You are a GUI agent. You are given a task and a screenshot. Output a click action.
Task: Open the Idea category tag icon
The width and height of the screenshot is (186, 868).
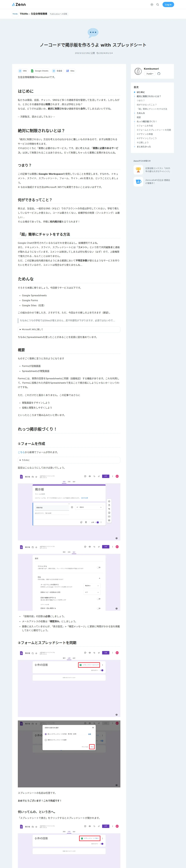[68, 71]
